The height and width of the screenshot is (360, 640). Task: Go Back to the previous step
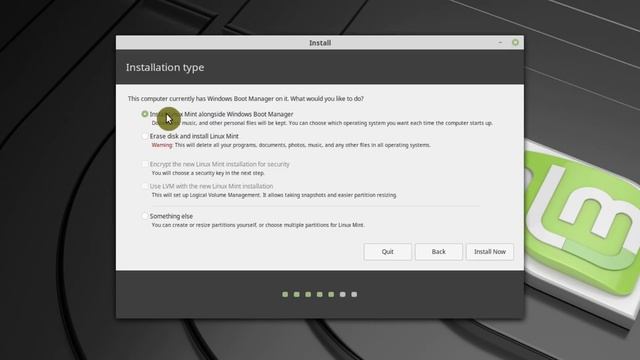point(438,251)
